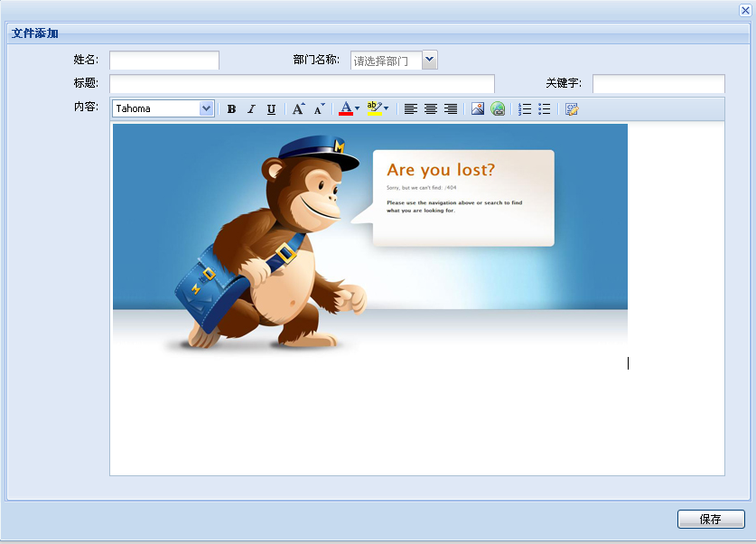Expand 请选择部门 department dropdown arrow
This screenshot has height=544, width=756.
pos(430,60)
